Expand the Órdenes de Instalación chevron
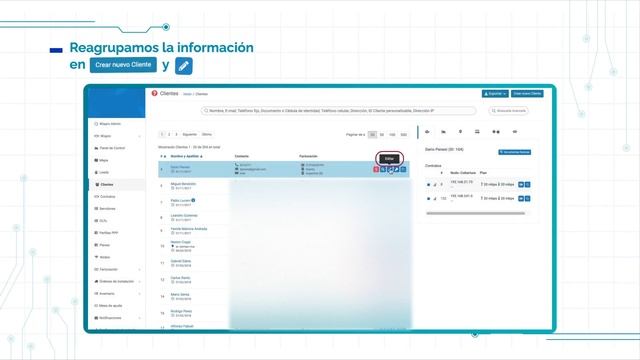The image size is (640, 360). tap(140, 282)
